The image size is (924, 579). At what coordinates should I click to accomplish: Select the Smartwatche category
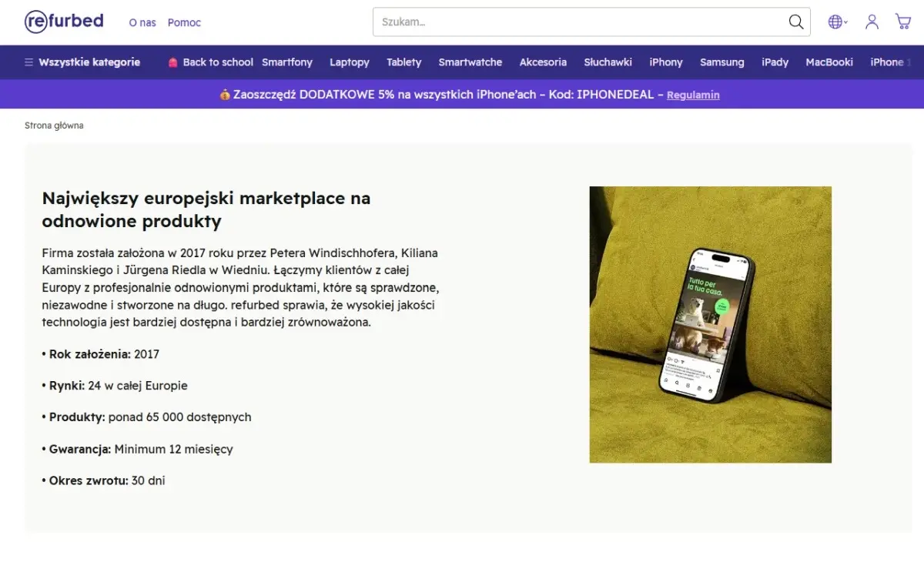click(470, 62)
